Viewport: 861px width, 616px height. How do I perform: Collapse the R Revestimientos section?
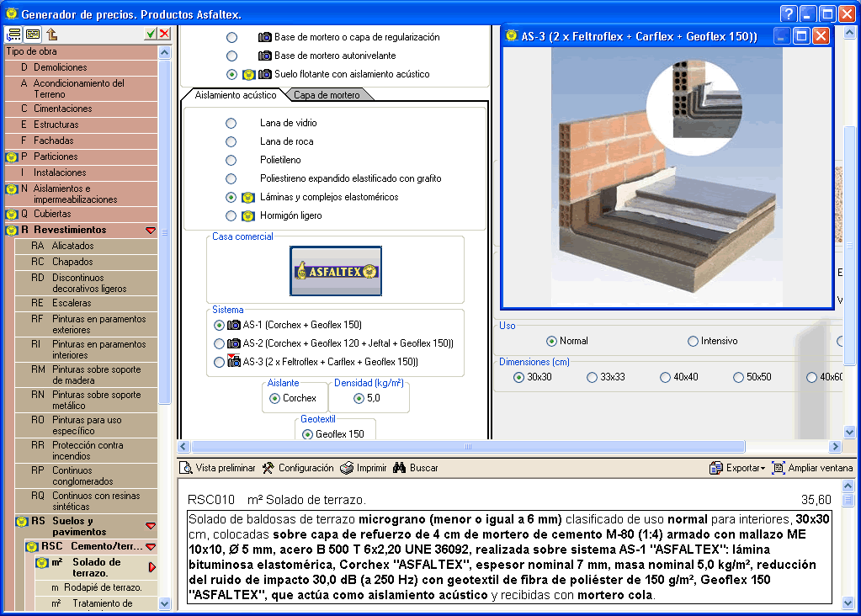pyautogui.click(x=151, y=231)
